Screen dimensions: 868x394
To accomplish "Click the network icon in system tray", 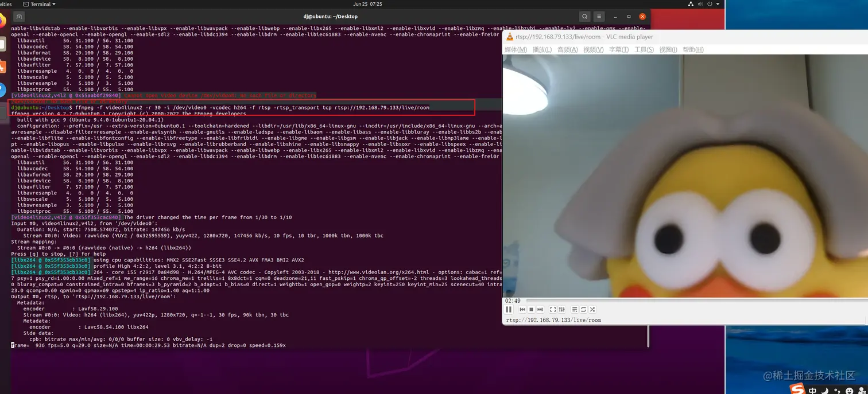I will coord(691,4).
